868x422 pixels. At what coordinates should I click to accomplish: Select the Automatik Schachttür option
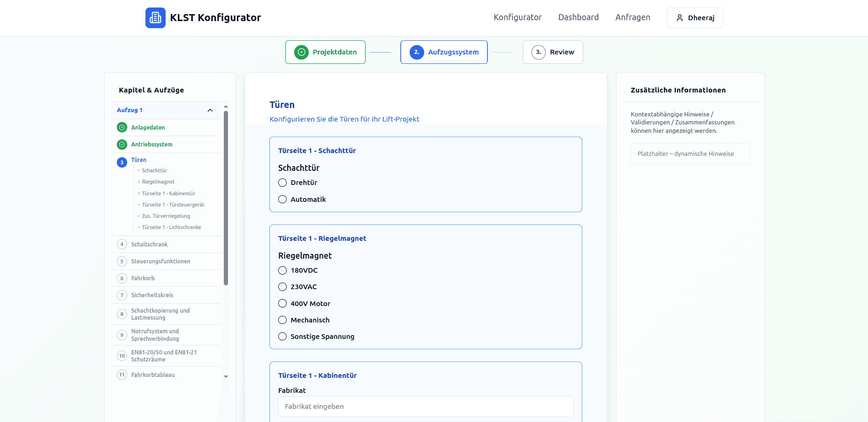click(282, 199)
